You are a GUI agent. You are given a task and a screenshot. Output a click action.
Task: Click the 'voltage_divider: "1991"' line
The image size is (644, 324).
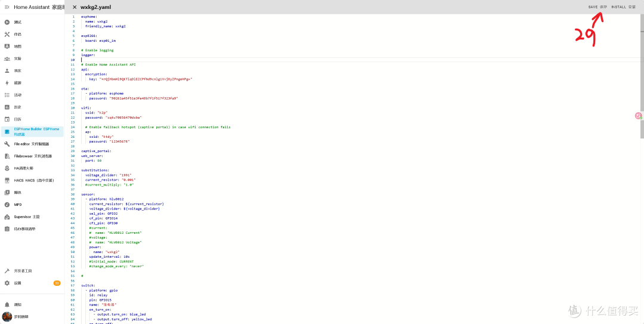coord(108,175)
